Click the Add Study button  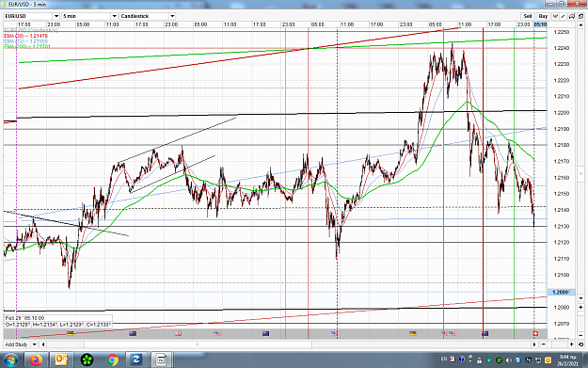[16, 344]
